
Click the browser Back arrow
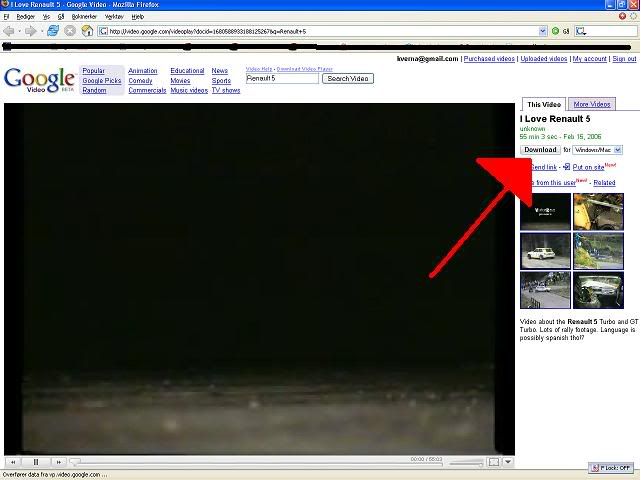coord(8,31)
